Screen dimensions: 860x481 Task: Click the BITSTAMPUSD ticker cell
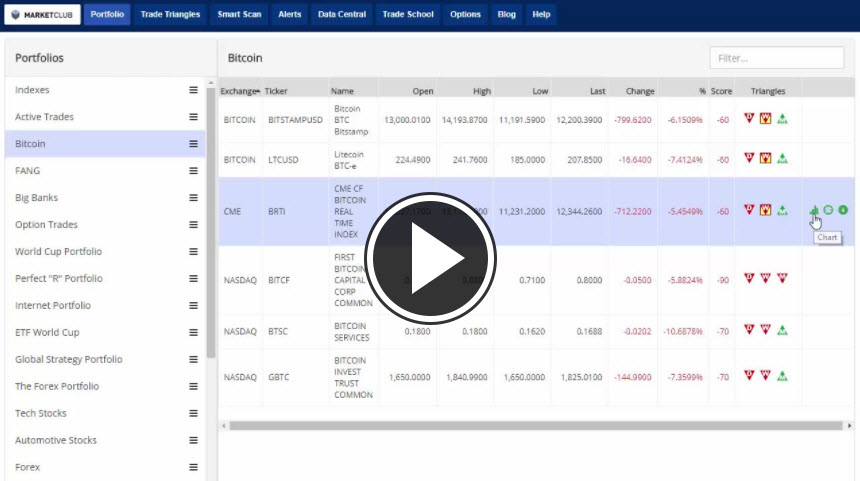(x=295, y=120)
